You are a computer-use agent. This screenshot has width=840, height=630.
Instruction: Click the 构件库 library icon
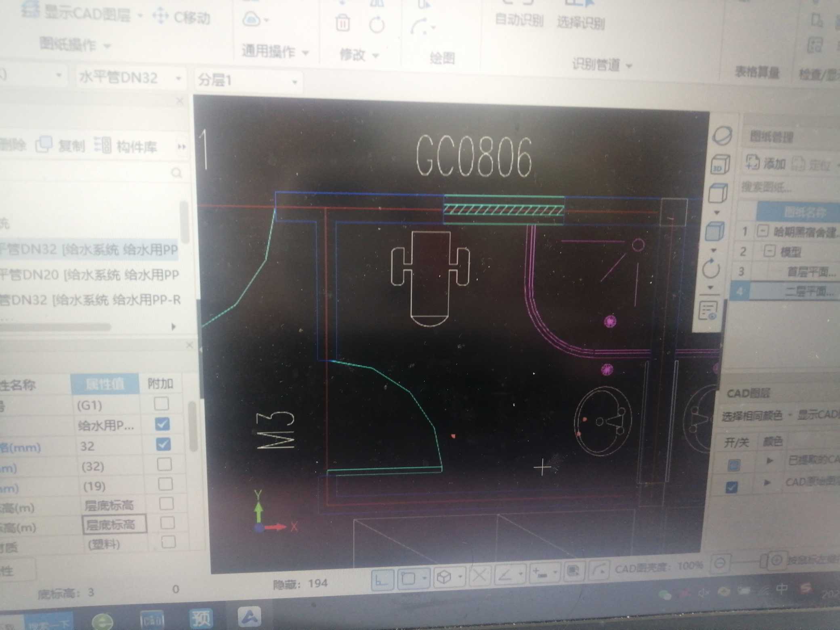[x=103, y=145]
